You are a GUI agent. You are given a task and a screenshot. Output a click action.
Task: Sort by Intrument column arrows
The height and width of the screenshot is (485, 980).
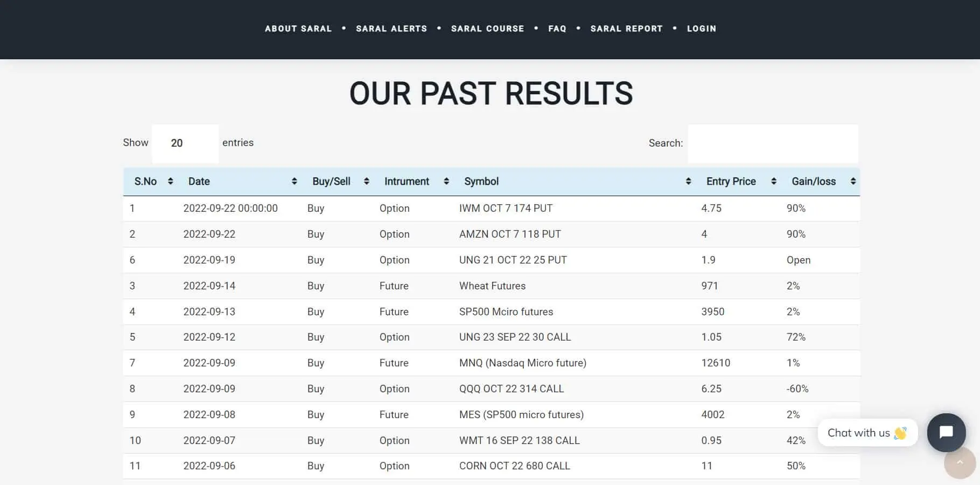tap(446, 181)
